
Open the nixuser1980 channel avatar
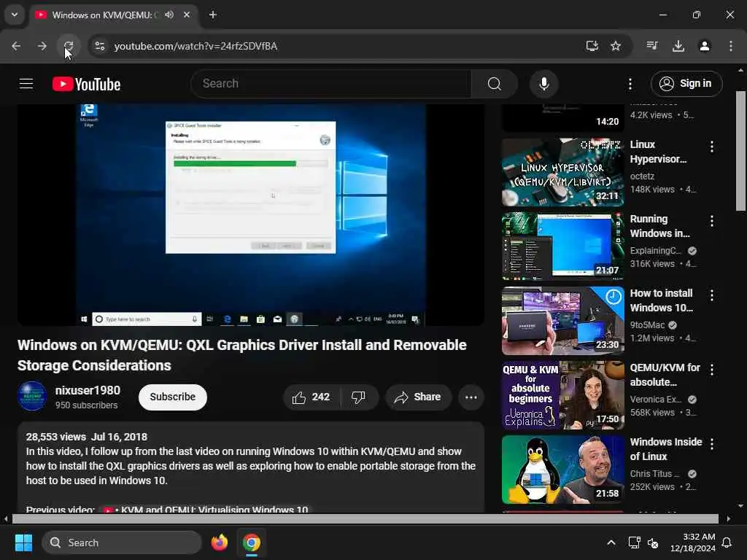click(x=32, y=396)
